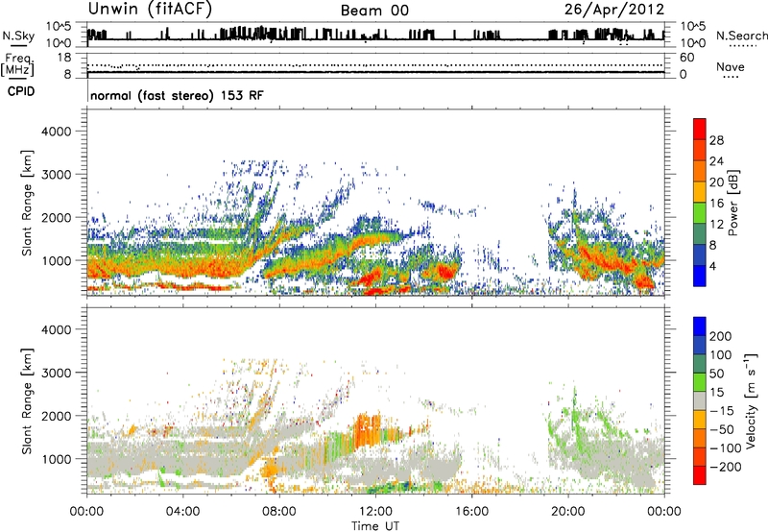Image resolution: width=768 pixels, height=532 pixels.
Task: Click the "20" label on Power color bar
Action: [x=716, y=182]
